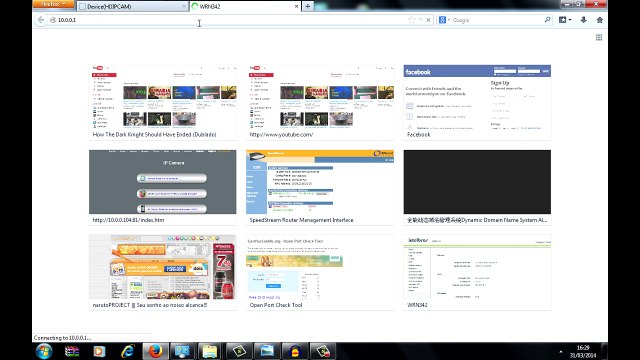Viewport: 640px width, 360px height.
Task: Show hidden system tray icons arrow
Action: coord(560,351)
